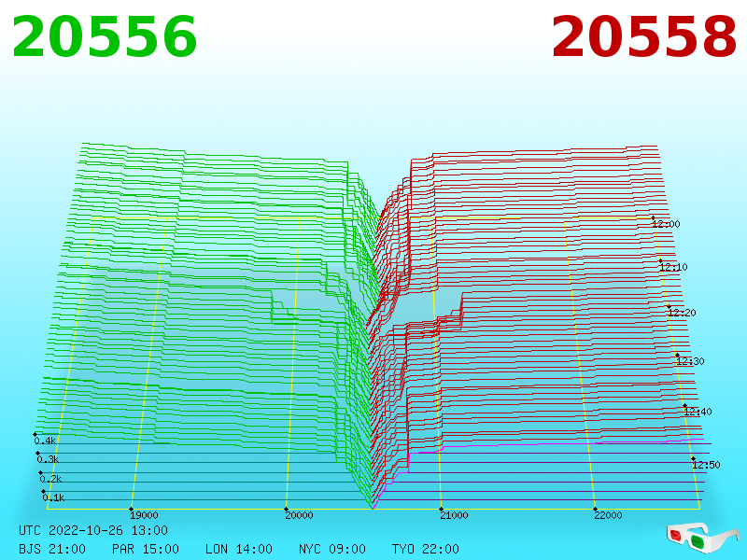Click the LON 14:00 city time
Screen dimensions: 747x560
pos(239,549)
